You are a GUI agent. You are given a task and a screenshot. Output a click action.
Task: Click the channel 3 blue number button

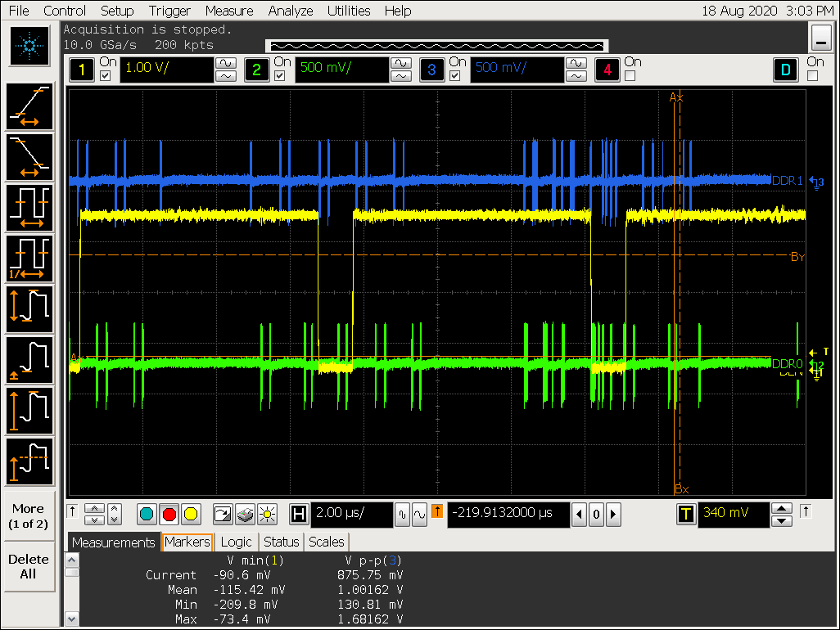click(431, 70)
